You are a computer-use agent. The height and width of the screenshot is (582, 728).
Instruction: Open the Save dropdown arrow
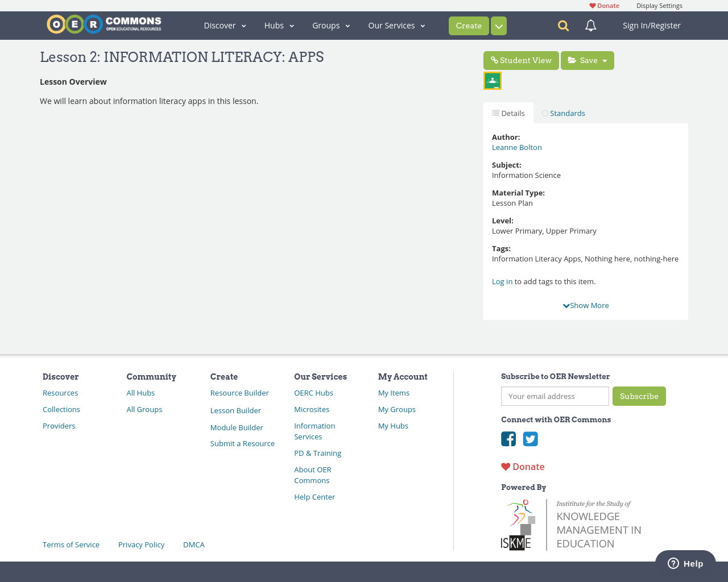pyautogui.click(x=604, y=60)
